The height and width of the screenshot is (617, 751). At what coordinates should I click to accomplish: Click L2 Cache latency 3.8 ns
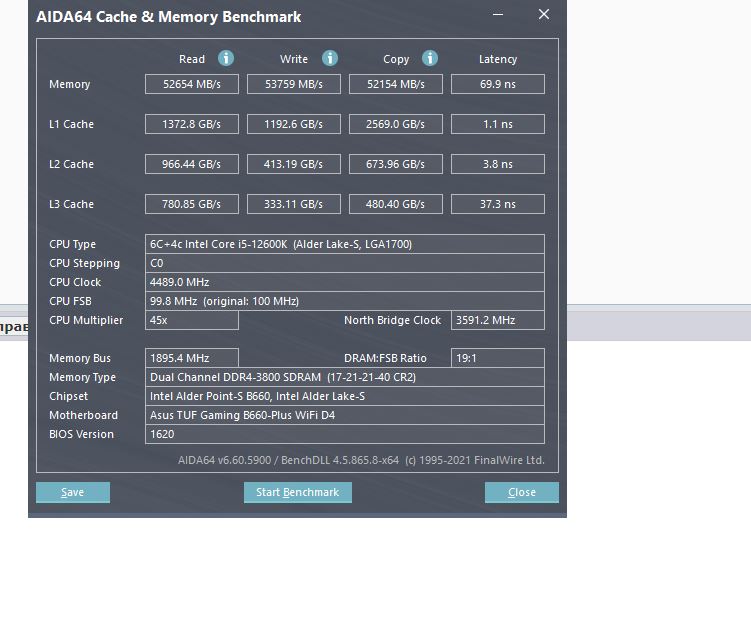(498, 164)
